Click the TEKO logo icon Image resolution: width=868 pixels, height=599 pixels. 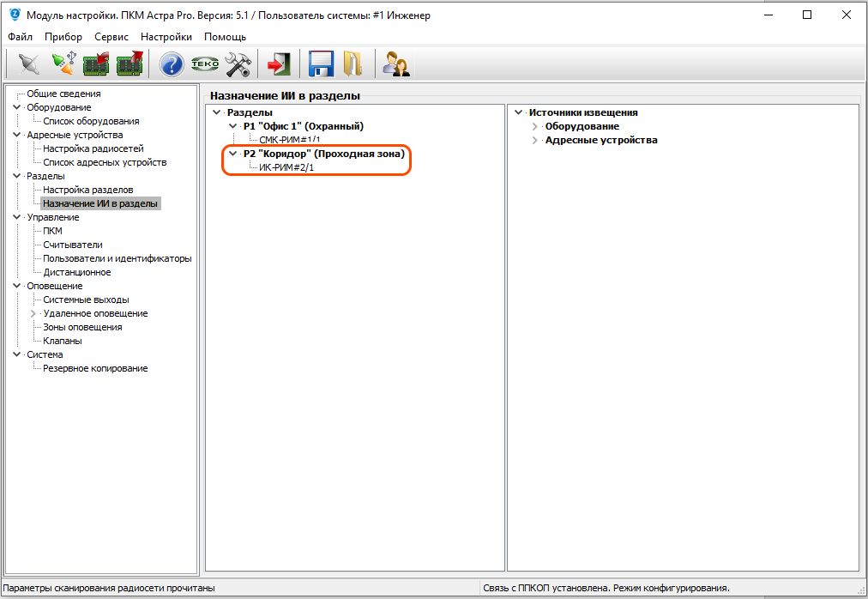pos(205,64)
